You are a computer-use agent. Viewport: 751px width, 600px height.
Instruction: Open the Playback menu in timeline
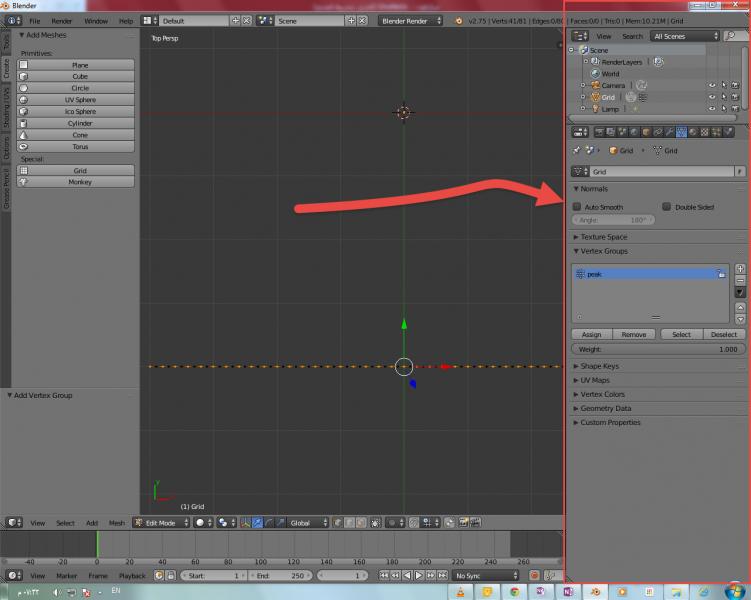(132, 575)
